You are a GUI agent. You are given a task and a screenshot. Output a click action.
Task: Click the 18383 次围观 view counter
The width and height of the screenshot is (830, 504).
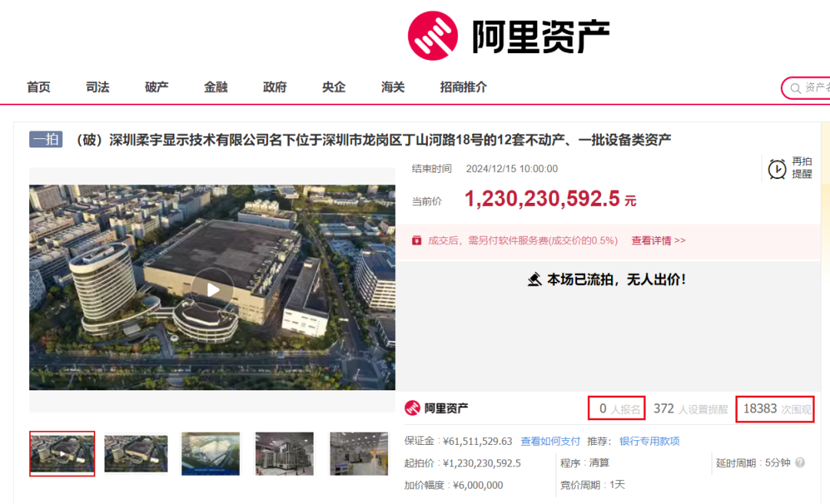775,409
